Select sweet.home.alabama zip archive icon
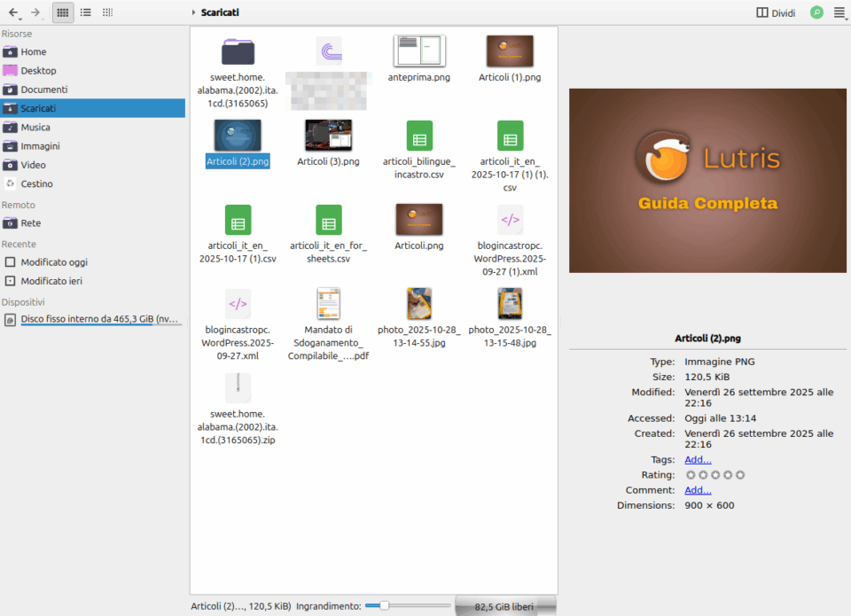 [238, 388]
